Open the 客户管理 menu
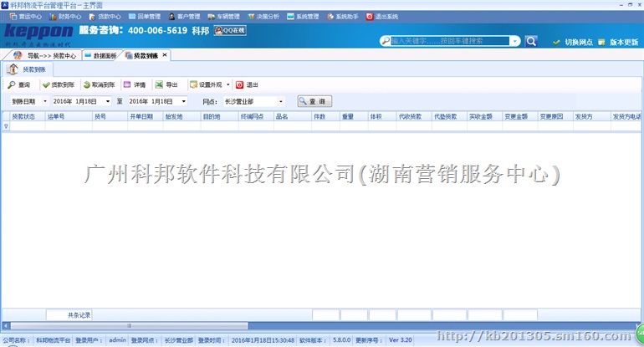The height and width of the screenshot is (347, 644). click(184, 17)
